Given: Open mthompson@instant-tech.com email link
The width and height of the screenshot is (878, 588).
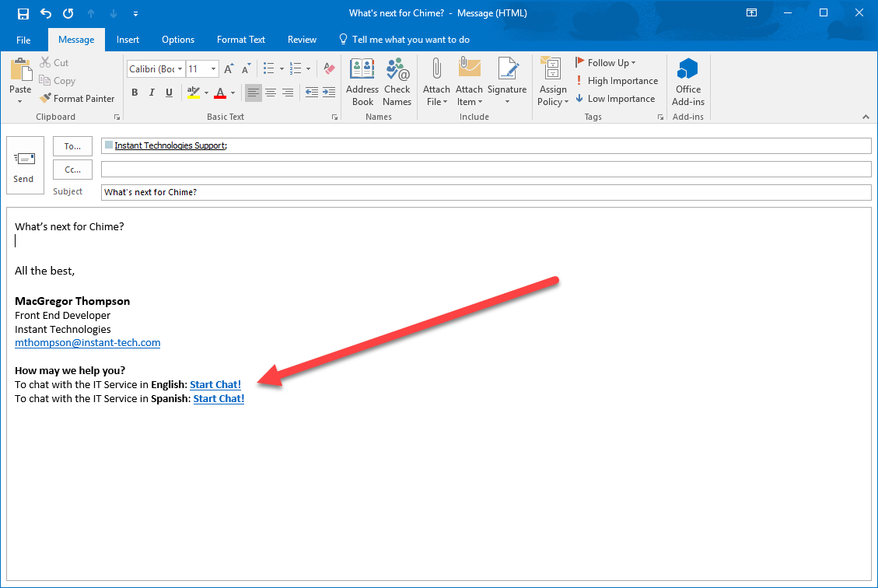Looking at the screenshot, I should click(87, 343).
